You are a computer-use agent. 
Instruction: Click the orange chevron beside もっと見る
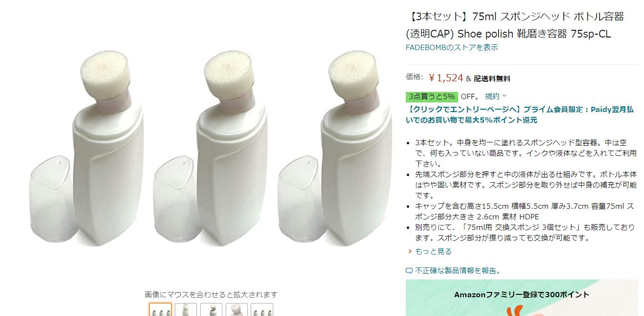tap(410, 252)
